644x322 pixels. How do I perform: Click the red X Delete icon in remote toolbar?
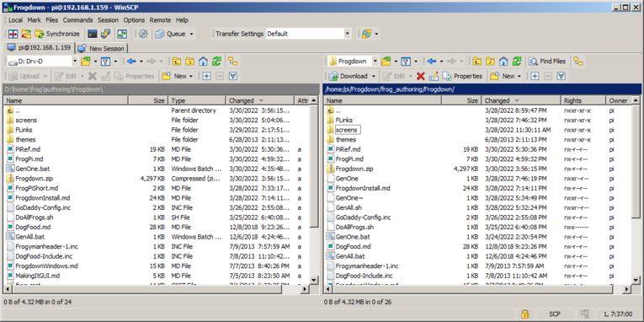pos(420,76)
